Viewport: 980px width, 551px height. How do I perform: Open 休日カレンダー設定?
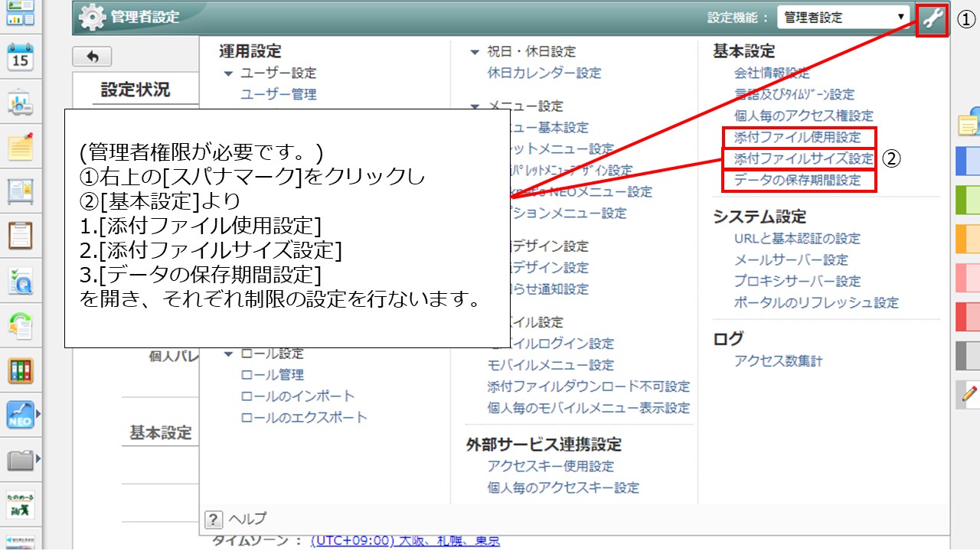point(544,73)
